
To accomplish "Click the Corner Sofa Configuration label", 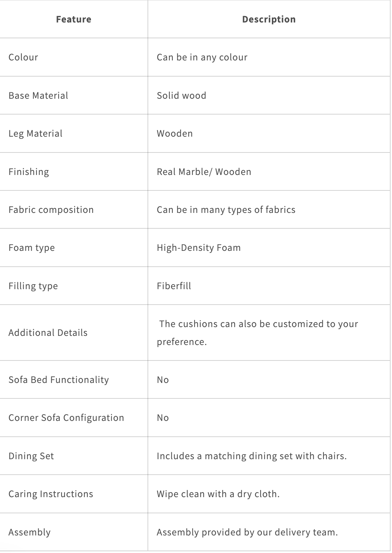I will tap(66, 418).
